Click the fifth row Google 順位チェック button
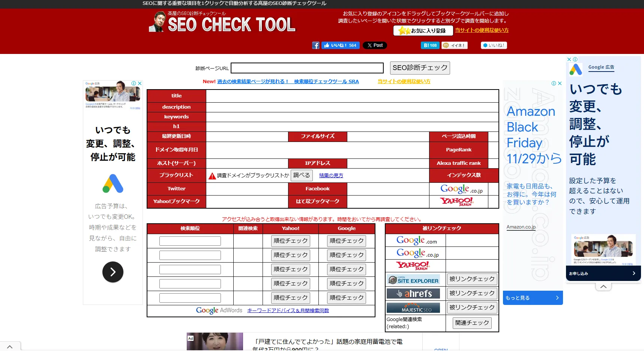The image size is (644, 351). [x=347, y=298]
